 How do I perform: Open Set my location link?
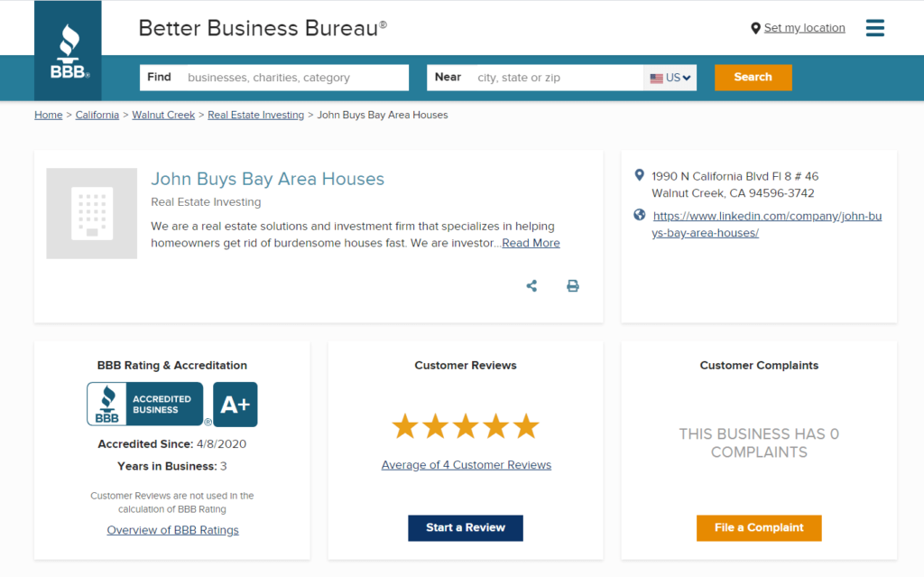click(x=804, y=28)
